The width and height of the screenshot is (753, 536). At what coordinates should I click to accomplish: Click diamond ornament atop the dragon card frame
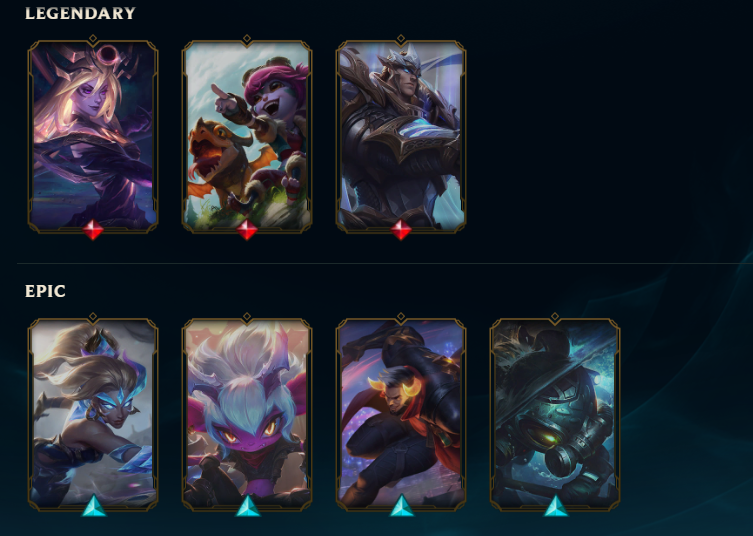coord(247,38)
